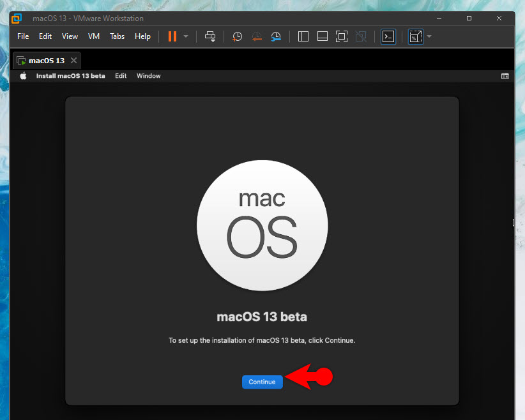Click the macOS 13 beta heading
The height and width of the screenshot is (420, 525).
[x=262, y=317]
